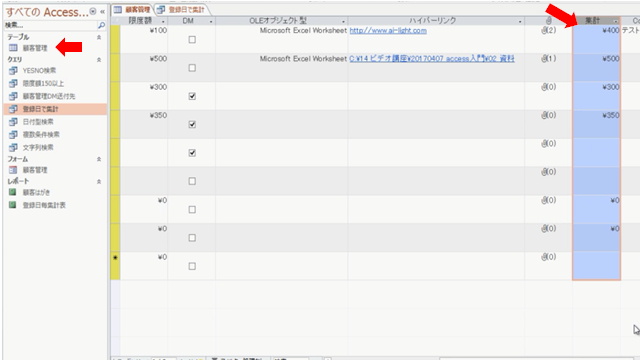Open the 複数条件検索 query
Image resolution: width=640 pixels, height=360 pixels.
point(41,134)
